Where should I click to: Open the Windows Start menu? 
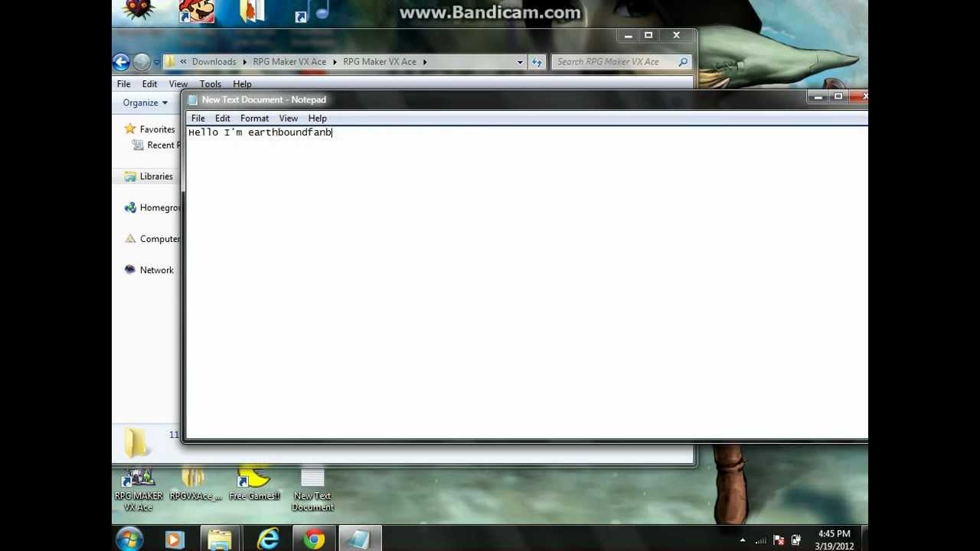(129, 540)
